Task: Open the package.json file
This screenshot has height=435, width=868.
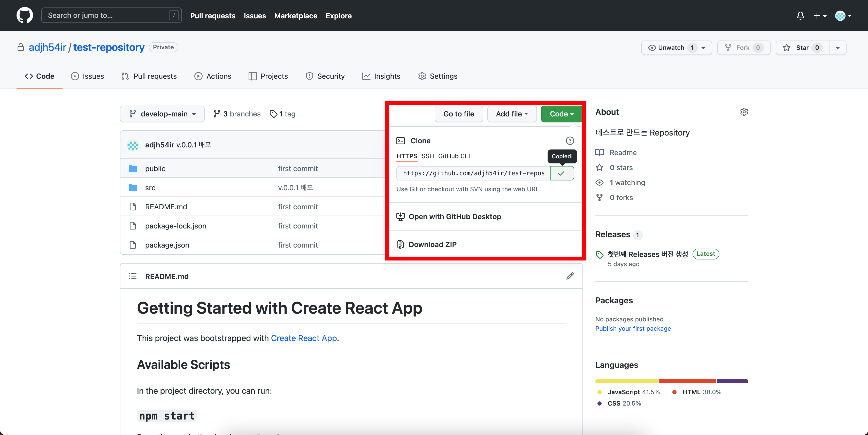Action: pos(167,245)
